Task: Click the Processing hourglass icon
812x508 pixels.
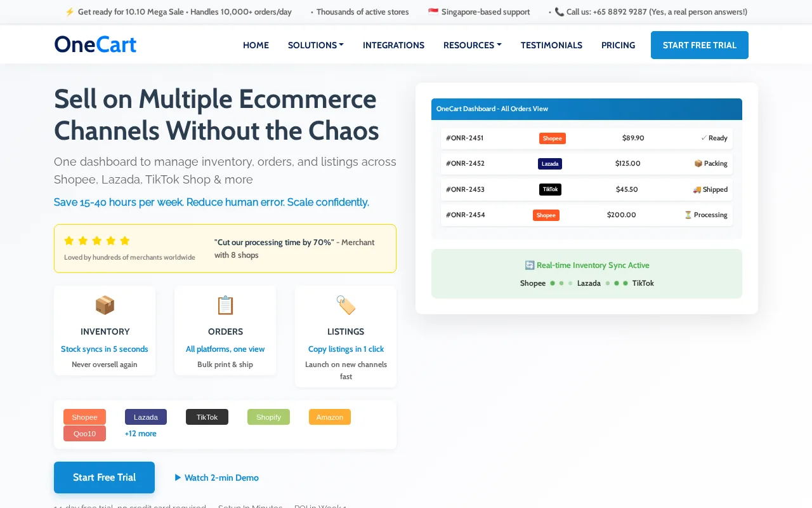Action: [x=688, y=215]
